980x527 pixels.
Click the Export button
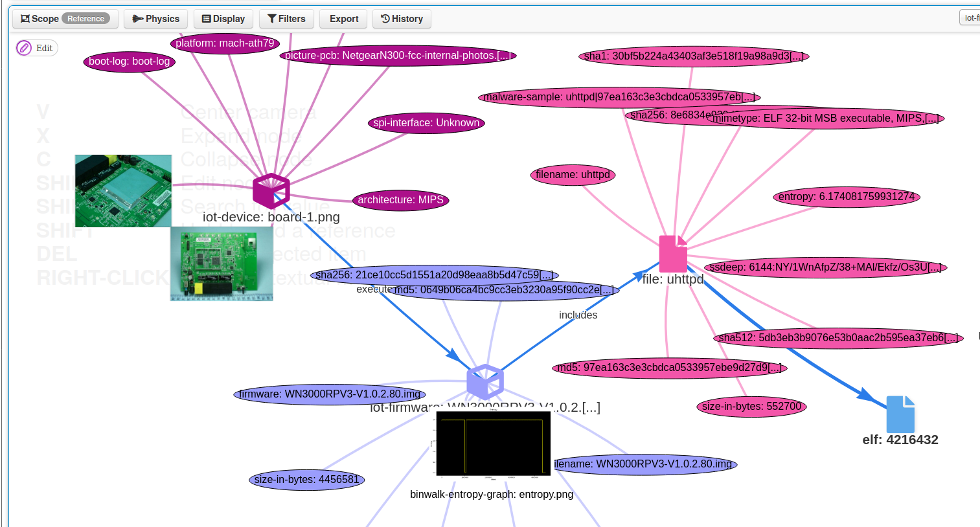[x=343, y=19]
